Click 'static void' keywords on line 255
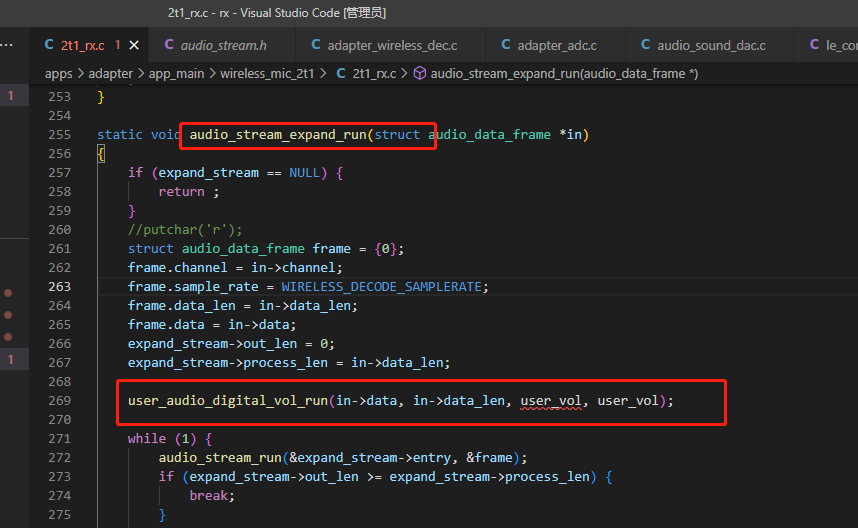 coord(138,135)
